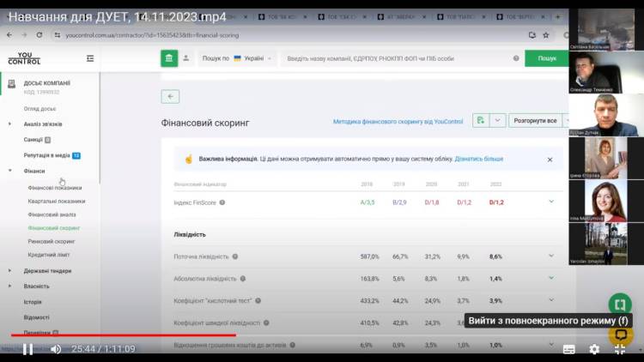Mute the video with the volume icon
The width and height of the screenshot is (644, 362).
pyautogui.click(x=55, y=349)
